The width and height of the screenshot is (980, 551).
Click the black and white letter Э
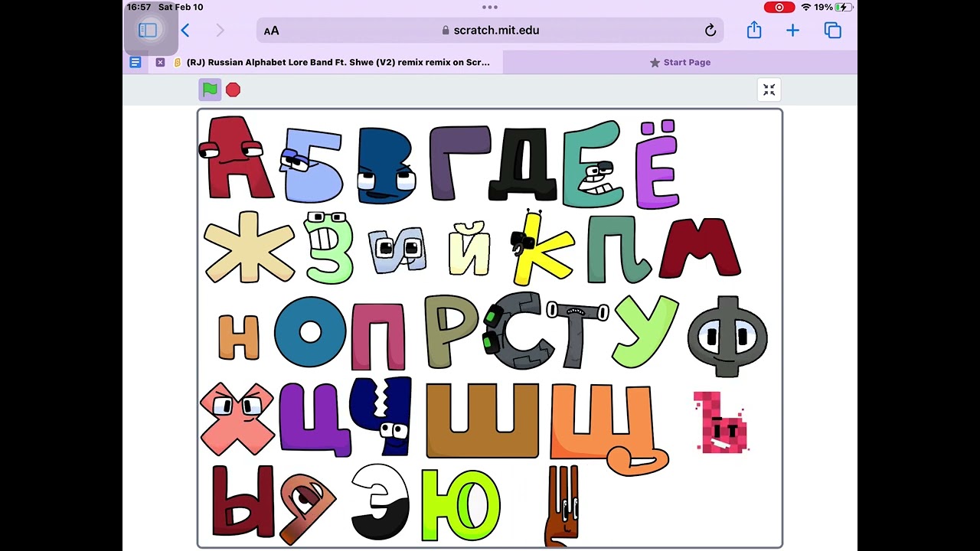(x=381, y=502)
